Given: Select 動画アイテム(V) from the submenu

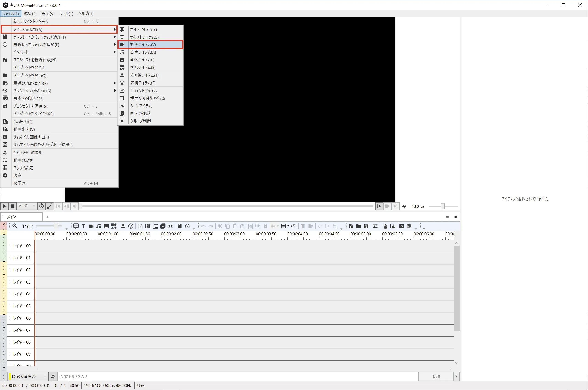Looking at the screenshot, I should click(x=150, y=45).
